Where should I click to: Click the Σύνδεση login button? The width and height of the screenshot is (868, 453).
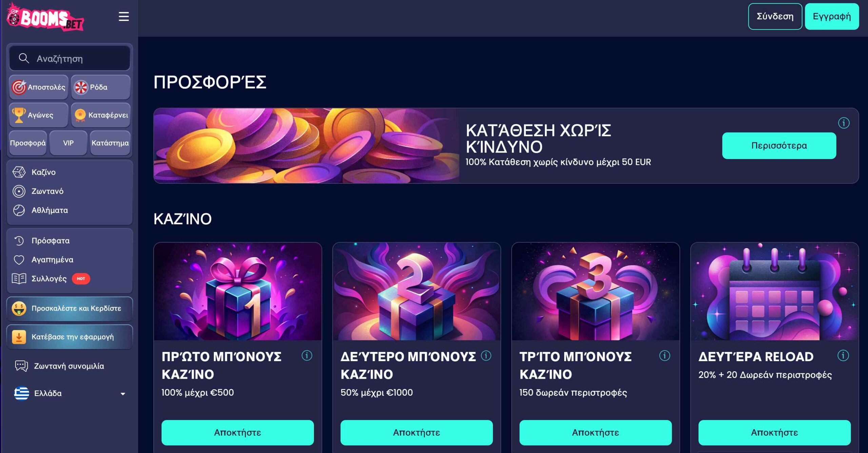coord(775,17)
